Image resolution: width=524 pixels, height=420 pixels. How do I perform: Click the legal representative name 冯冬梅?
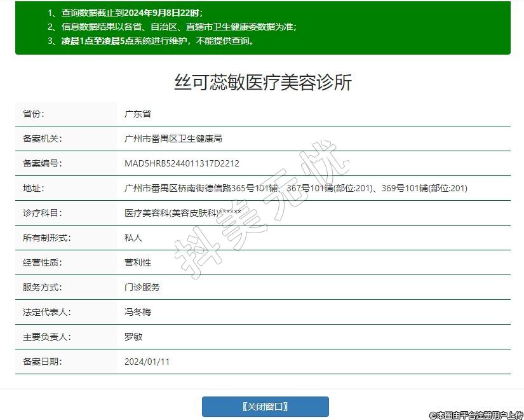(137, 312)
